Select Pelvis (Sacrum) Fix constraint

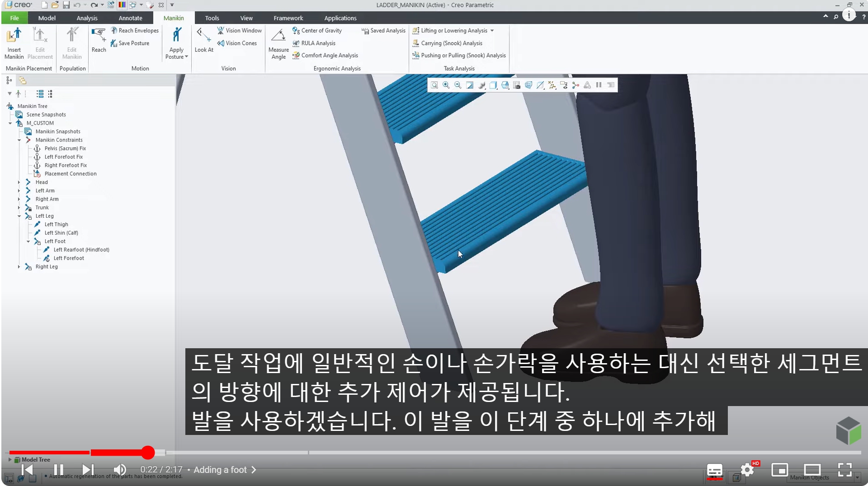(65, 149)
